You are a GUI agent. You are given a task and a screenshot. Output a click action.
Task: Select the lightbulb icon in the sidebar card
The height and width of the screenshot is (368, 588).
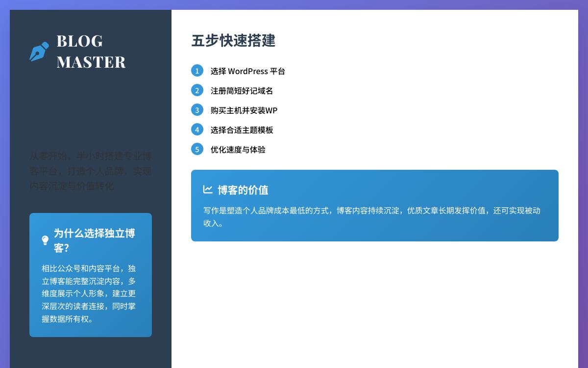(x=46, y=240)
